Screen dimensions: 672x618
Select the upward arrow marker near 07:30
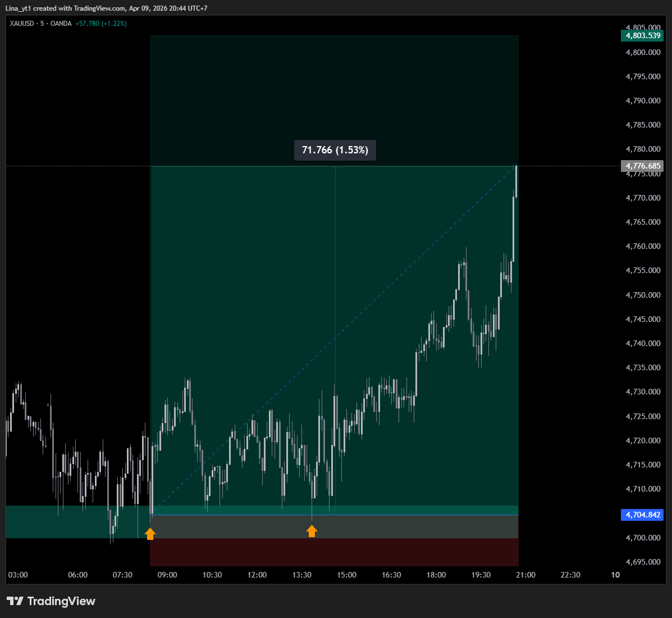150,533
